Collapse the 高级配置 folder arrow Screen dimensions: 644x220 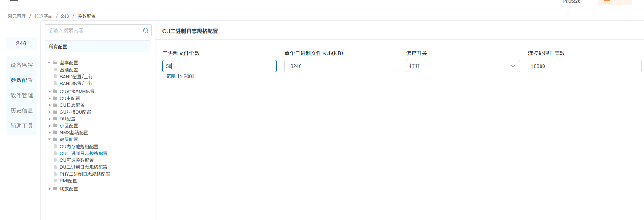pyautogui.click(x=49, y=139)
